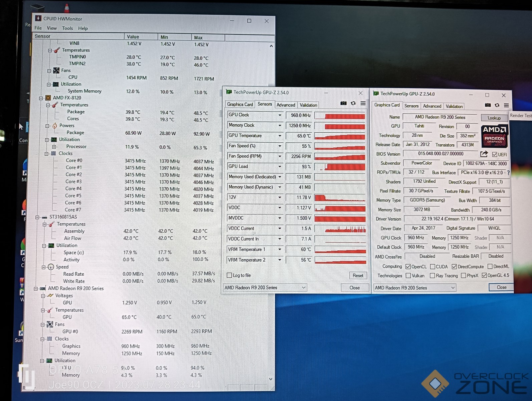Open the GPU Clock sensor dropdown

click(x=280, y=115)
